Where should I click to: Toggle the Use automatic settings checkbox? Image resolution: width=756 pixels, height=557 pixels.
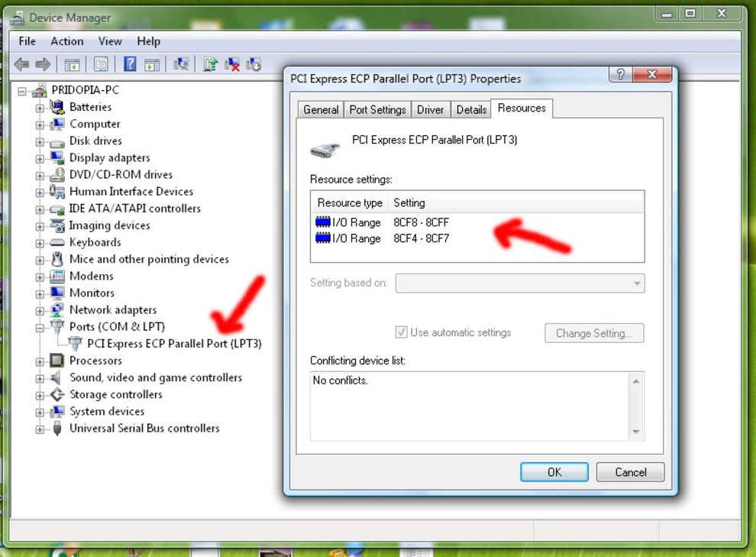pyautogui.click(x=401, y=332)
